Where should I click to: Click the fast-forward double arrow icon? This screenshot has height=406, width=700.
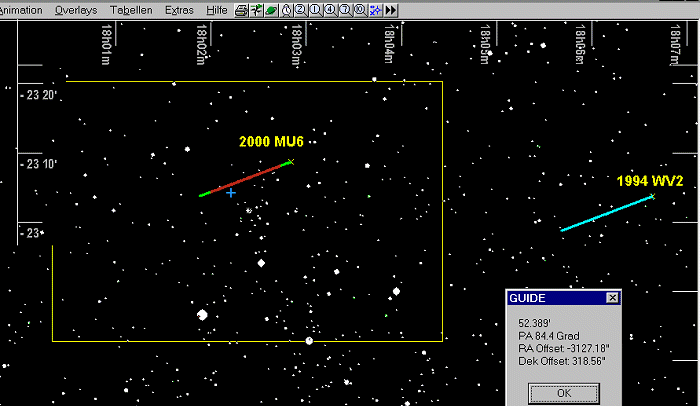[x=391, y=9]
